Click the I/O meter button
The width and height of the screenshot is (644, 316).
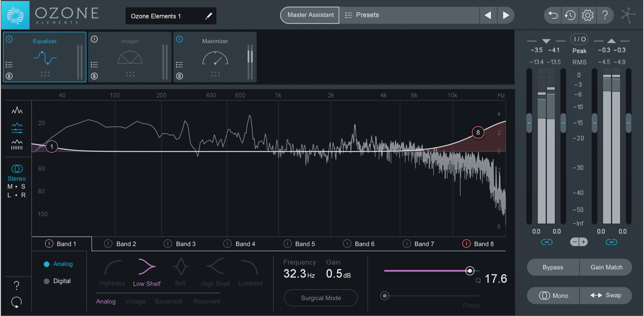coord(579,39)
